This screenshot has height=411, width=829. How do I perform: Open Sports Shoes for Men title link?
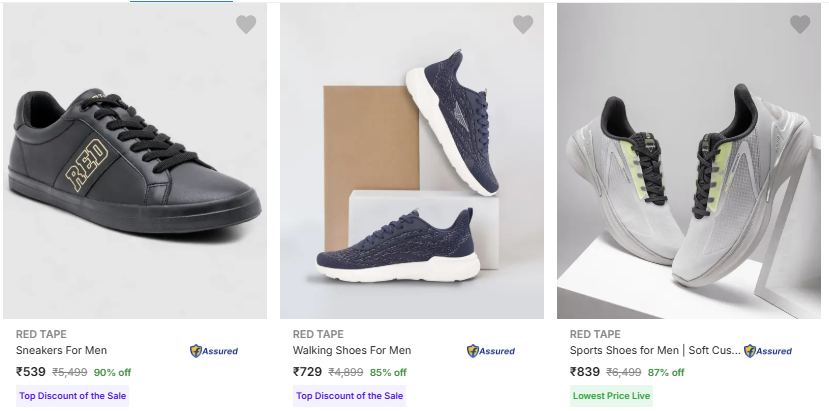tap(655, 351)
